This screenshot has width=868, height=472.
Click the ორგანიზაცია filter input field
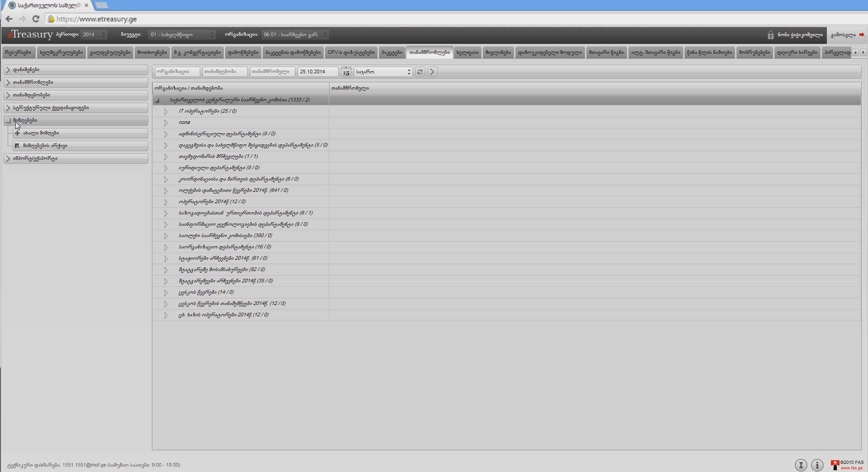(177, 72)
